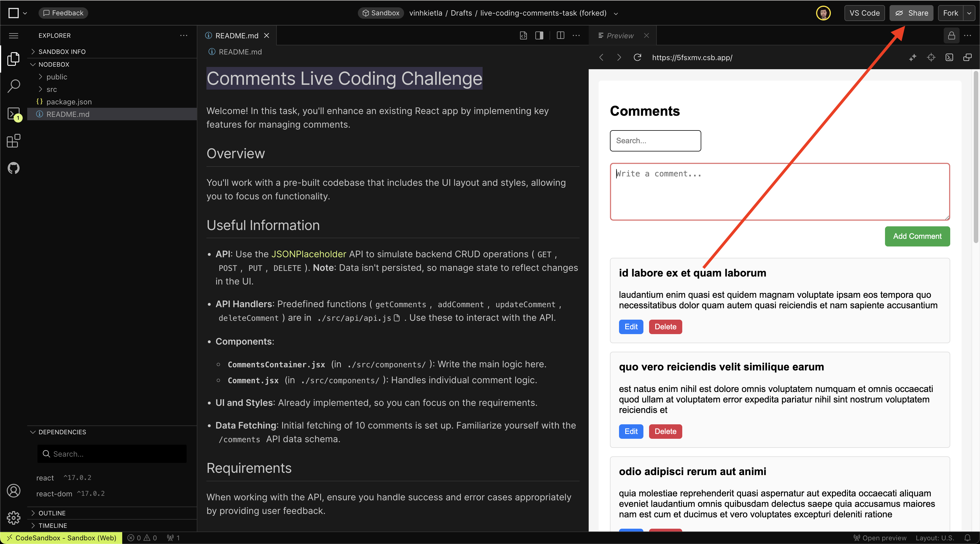
Task: Expand the SANDBOX INFO section
Action: (x=62, y=51)
